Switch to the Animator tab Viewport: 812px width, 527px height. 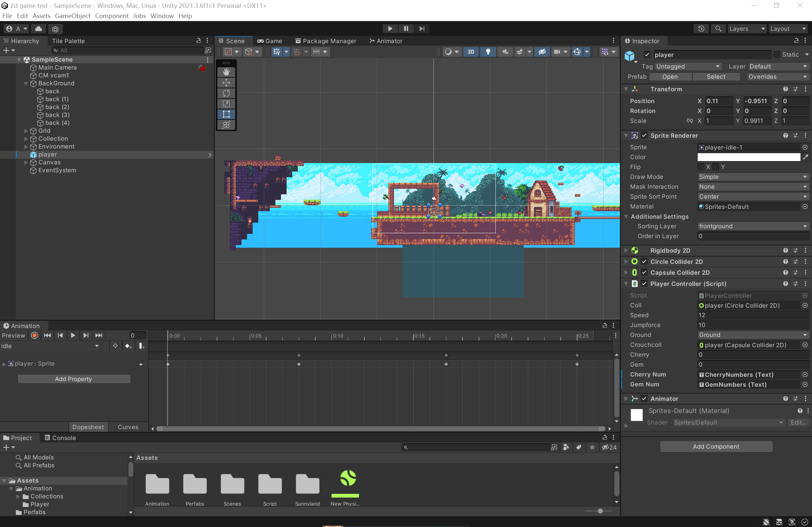(x=386, y=41)
